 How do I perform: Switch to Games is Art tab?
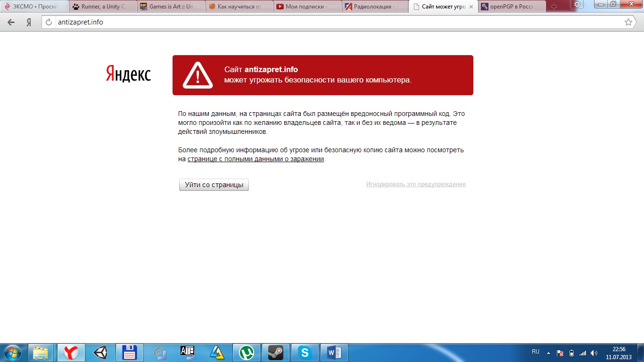[172, 7]
